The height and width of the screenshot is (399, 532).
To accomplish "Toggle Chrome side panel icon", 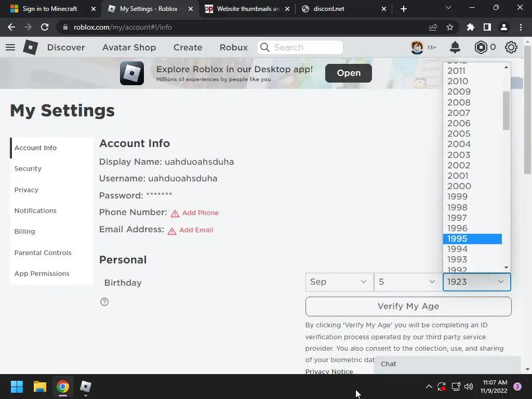I will click(x=487, y=27).
